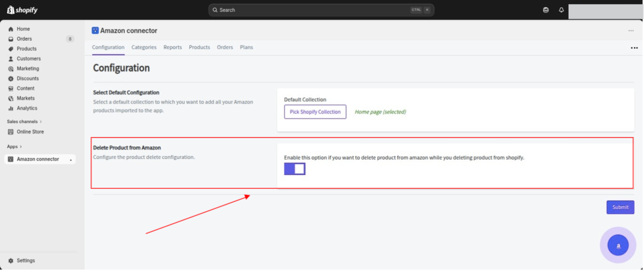Click the Shopify logo
Image resolution: width=644 pixels, height=270 pixels.
click(22, 10)
